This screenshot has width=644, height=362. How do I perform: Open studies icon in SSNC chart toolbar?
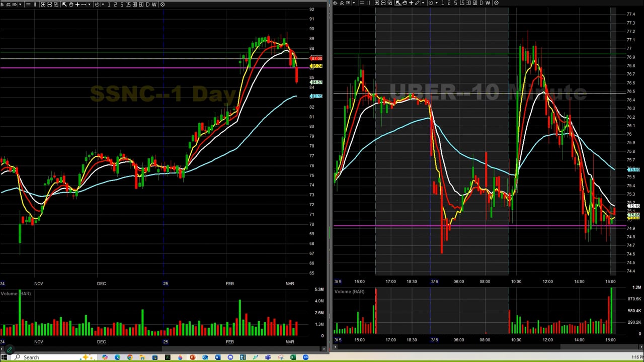(x=9, y=5)
